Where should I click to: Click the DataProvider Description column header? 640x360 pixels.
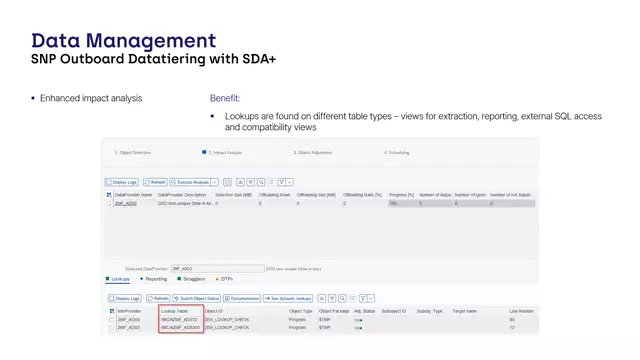pyautogui.click(x=182, y=195)
